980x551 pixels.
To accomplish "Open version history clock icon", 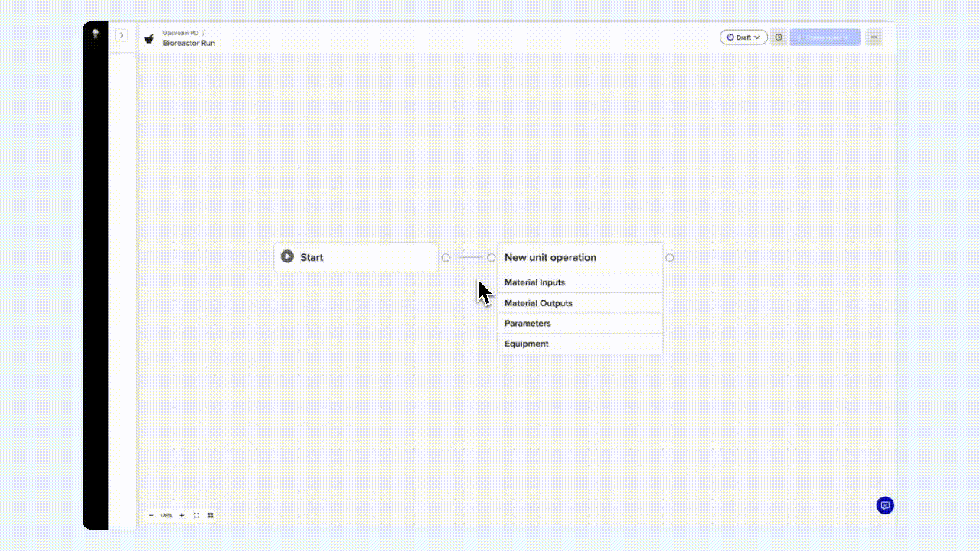I will point(779,37).
